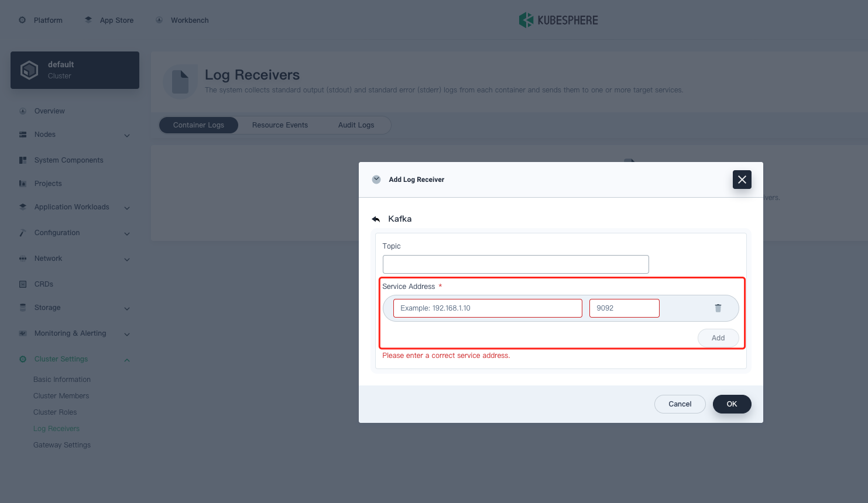This screenshot has width=868, height=503.
Task: Click the Topic input field
Action: pos(515,264)
